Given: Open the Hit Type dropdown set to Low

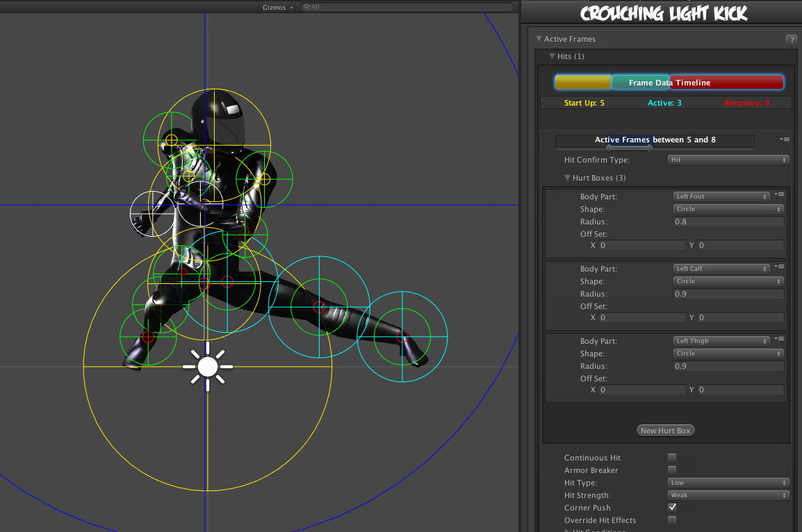Looking at the screenshot, I should pos(728,483).
